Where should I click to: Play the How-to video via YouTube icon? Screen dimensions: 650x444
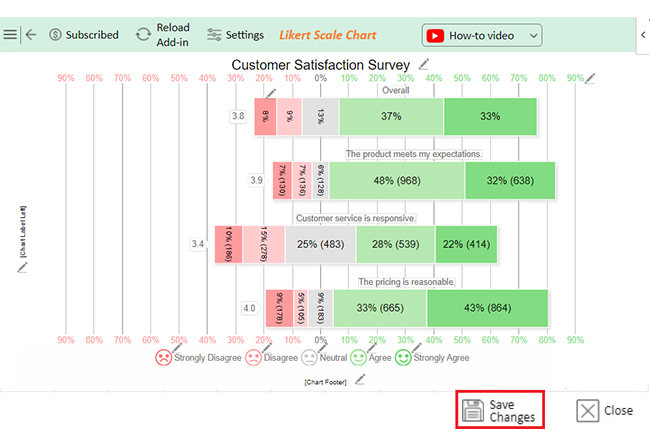[x=435, y=36]
